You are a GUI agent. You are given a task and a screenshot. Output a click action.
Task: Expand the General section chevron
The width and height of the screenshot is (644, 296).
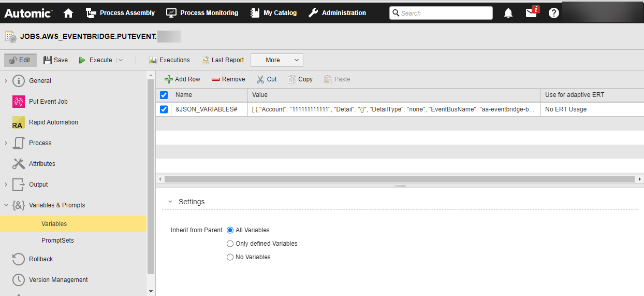(6, 81)
